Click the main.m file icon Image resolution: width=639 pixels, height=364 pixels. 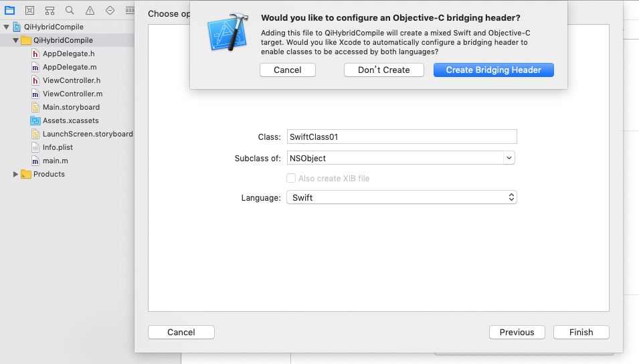(x=35, y=161)
